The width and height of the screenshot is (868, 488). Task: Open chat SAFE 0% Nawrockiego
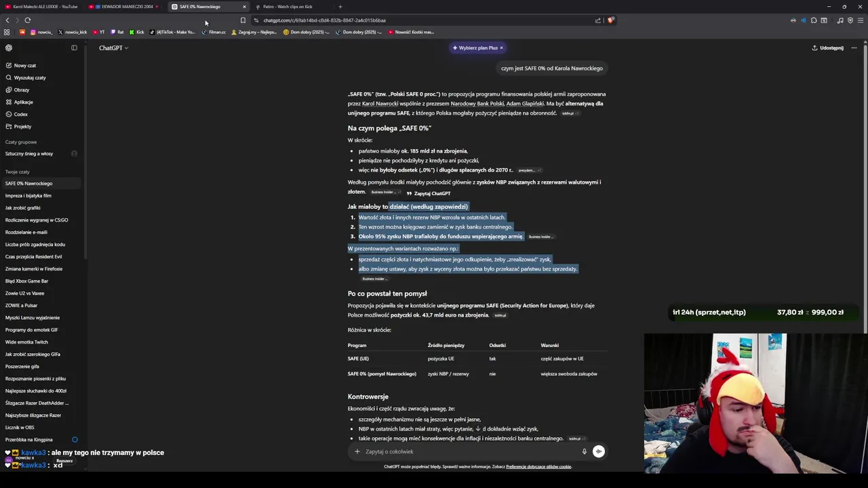pos(41,184)
